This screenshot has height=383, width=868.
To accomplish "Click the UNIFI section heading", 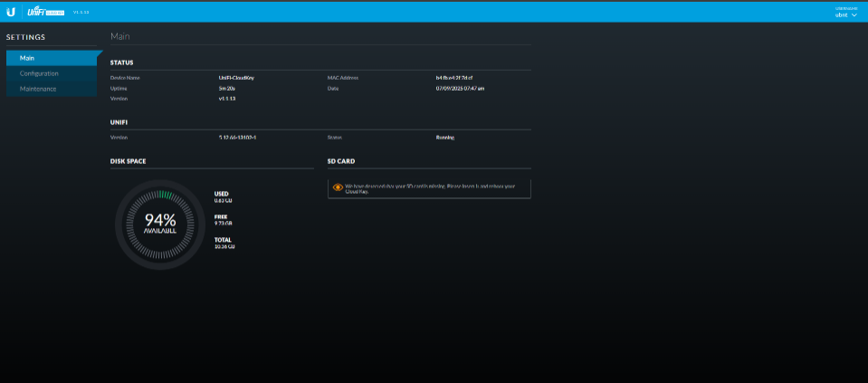I will click(x=119, y=122).
